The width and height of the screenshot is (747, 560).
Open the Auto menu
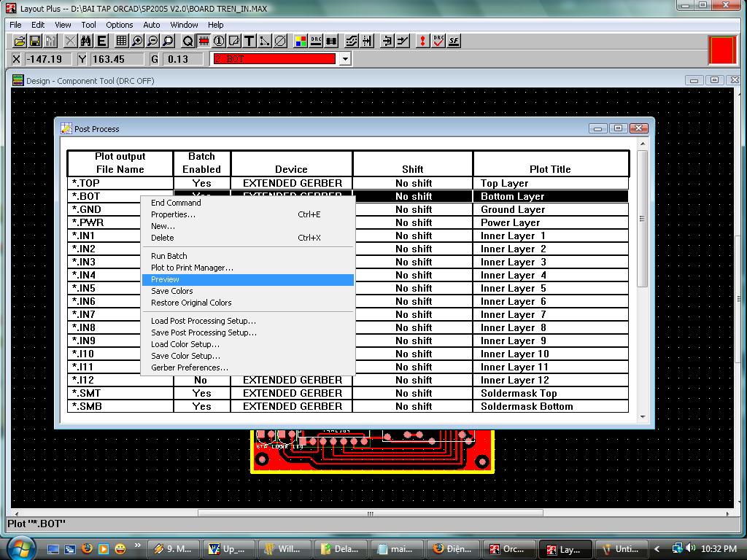coord(152,25)
